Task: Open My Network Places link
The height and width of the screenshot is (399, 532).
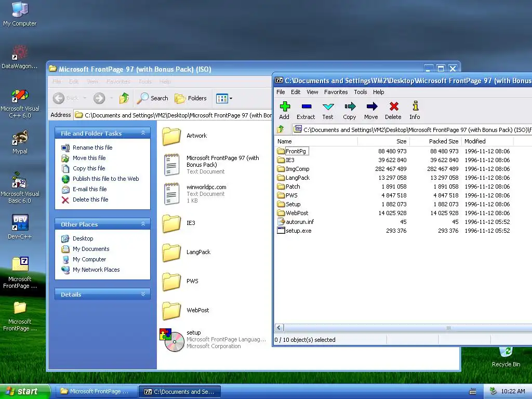Action: (x=96, y=270)
